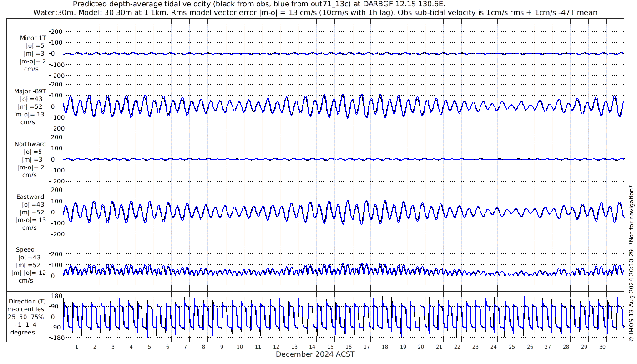Screen dimensions: 637x364
Task: Select the "Minor 1T" panel label
Action: click(32, 38)
